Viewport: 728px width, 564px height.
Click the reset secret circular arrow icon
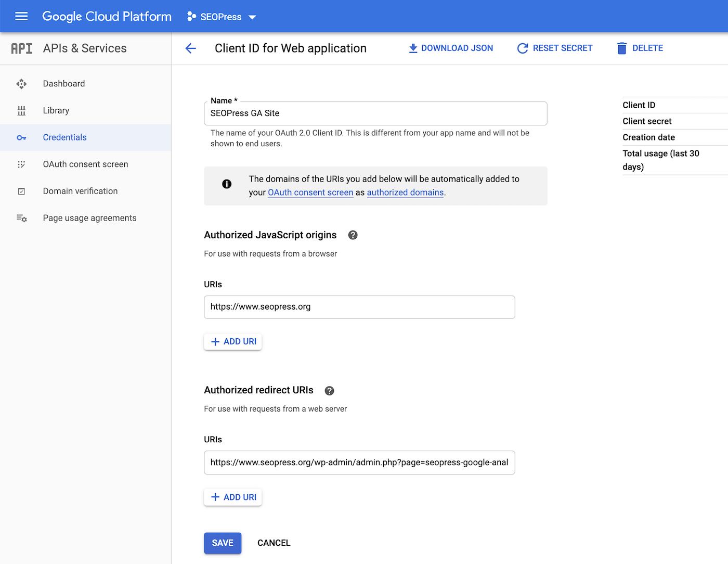[x=523, y=48]
